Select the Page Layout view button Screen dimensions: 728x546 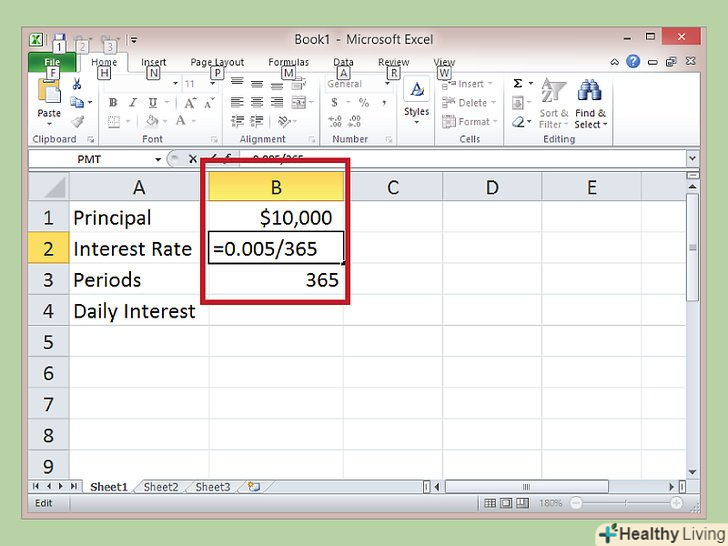[x=506, y=503]
